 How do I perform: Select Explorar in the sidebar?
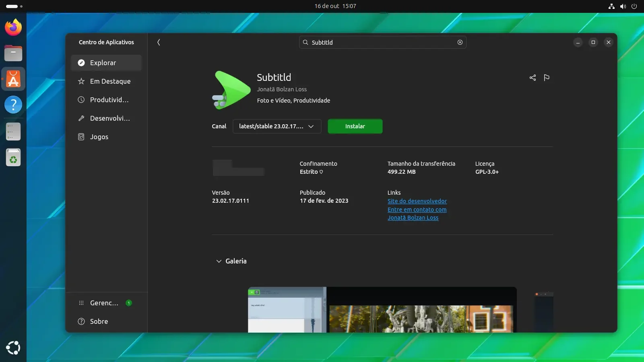click(x=106, y=63)
